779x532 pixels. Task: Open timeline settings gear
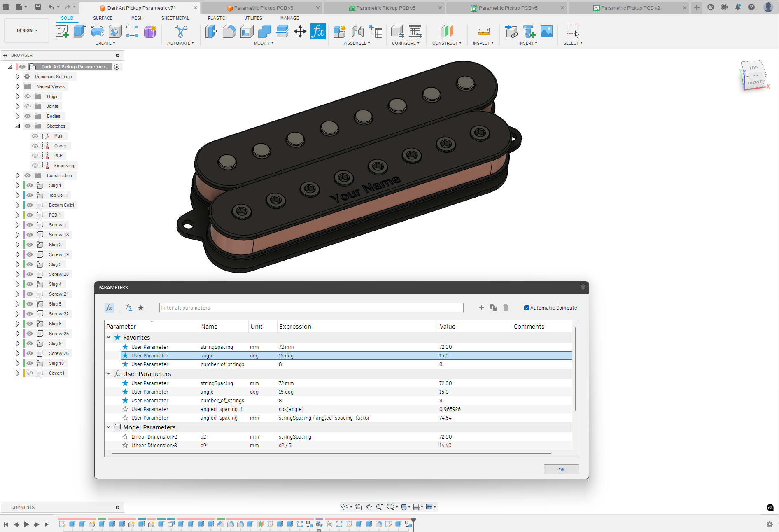[770, 524]
